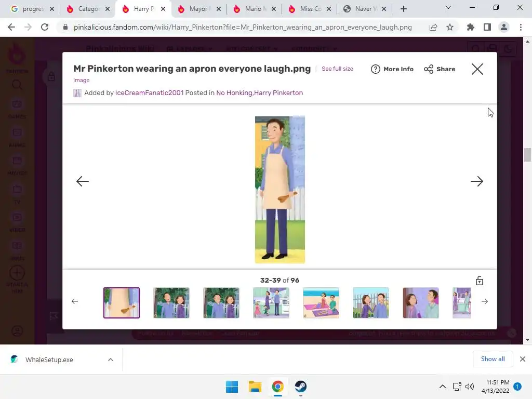Open the tab search chevron
Screen dimensions: 532x399
pyautogui.click(x=448, y=7)
